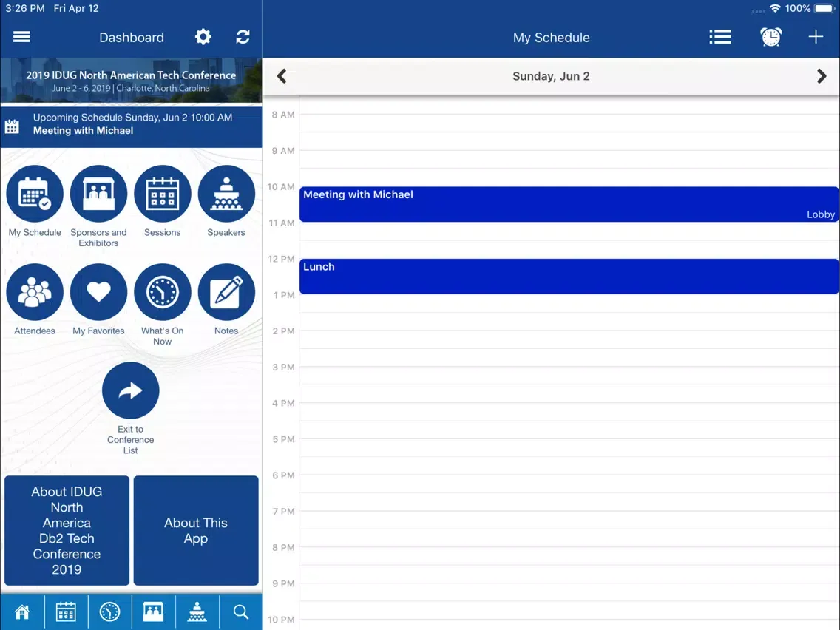The height and width of the screenshot is (630, 840).
Task: Tap the Exit to Conference List icon
Action: [x=131, y=390]
